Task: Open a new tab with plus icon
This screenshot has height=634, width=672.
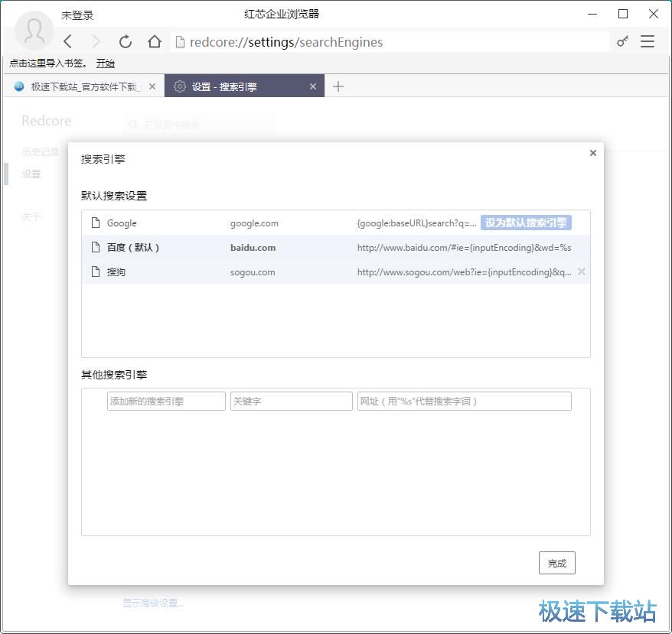Action: [338, 86]
